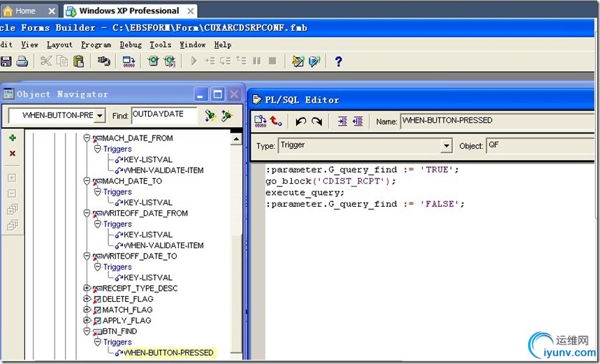Viewport: 600px width, 364px height.
Task: Click the Run Form Debug icon
Action: tap(170, 61)
